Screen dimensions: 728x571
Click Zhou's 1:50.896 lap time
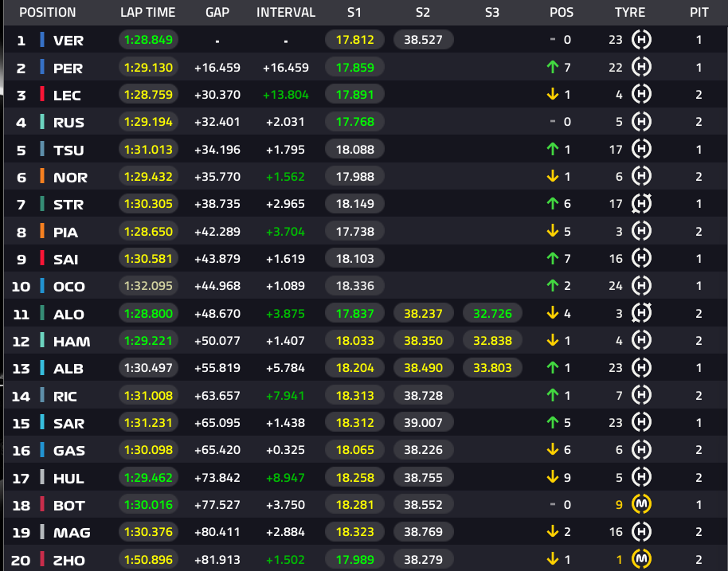[x=149, y=559]
